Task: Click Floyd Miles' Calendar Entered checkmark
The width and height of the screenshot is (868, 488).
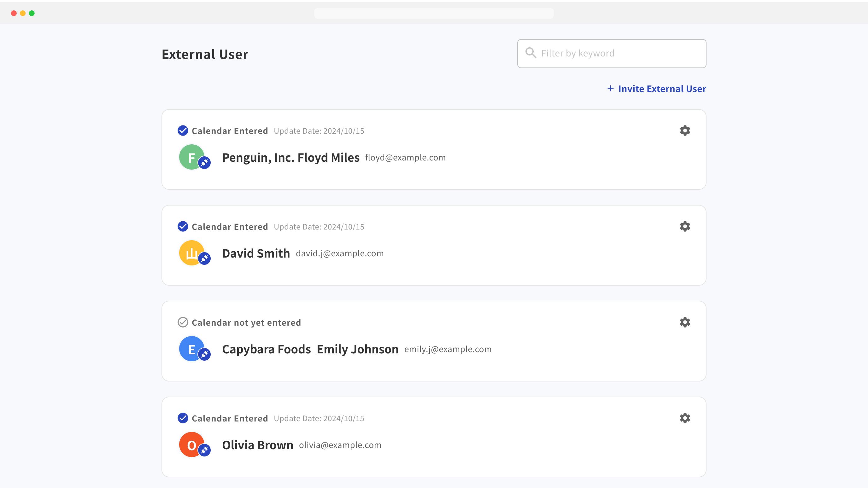Action: click(183, 131)
